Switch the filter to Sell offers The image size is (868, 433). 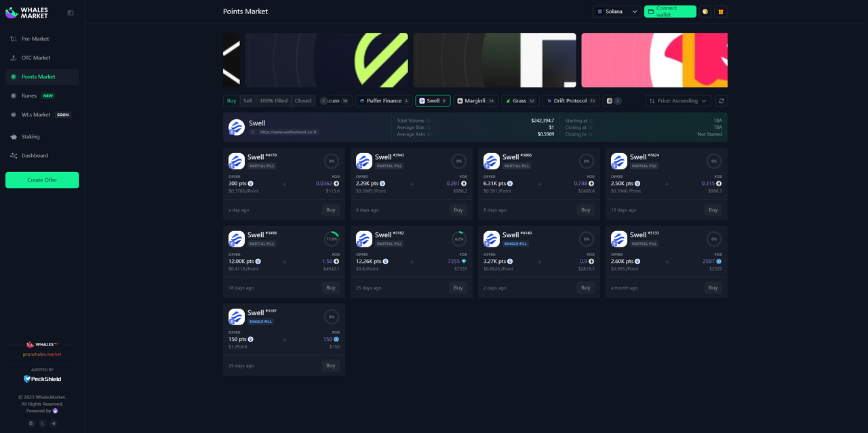tap(248, 101)
